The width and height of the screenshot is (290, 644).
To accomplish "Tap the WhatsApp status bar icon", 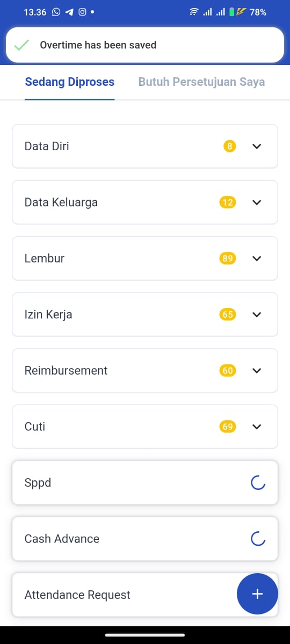I will [56, 12].
